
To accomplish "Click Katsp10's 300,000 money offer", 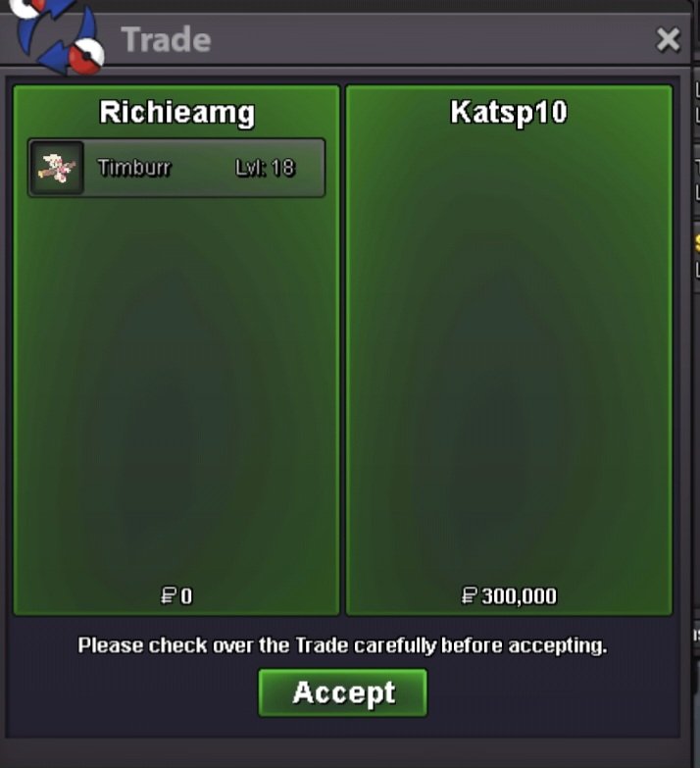I will click(509, 596).
